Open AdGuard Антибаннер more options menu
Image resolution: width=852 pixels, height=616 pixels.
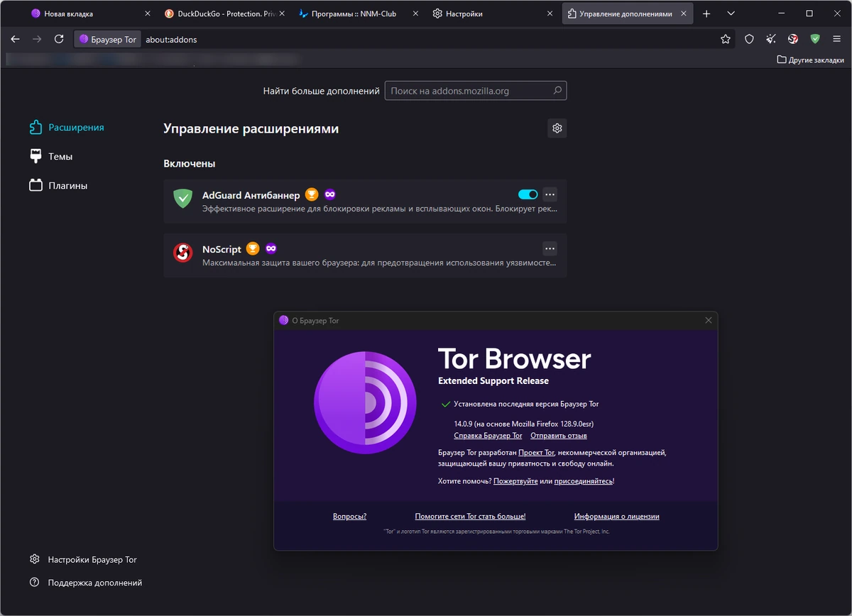pyautogui.click(x=550, y=194)
